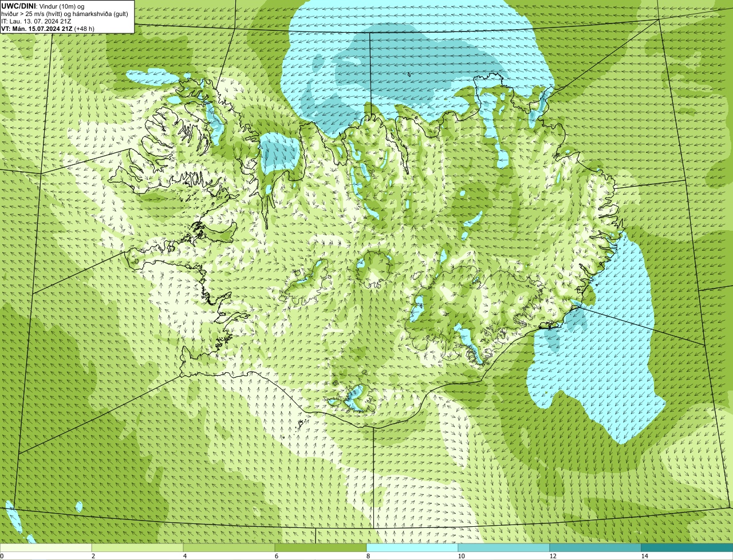Click the legend line mentioning "hámarkshviða (gult)"
733x560 pixels.
pos(65,14)
